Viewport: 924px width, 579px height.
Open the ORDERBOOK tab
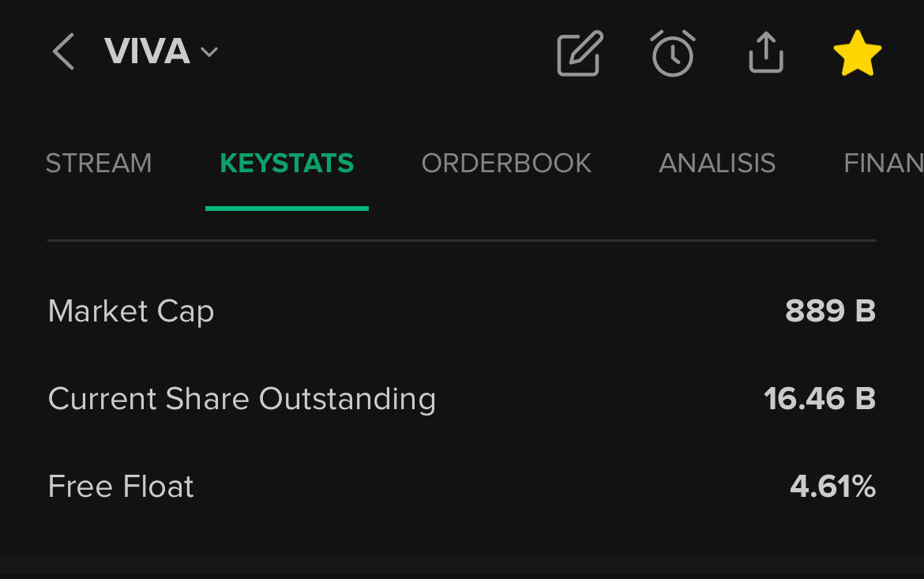click(x=506, y=164)
